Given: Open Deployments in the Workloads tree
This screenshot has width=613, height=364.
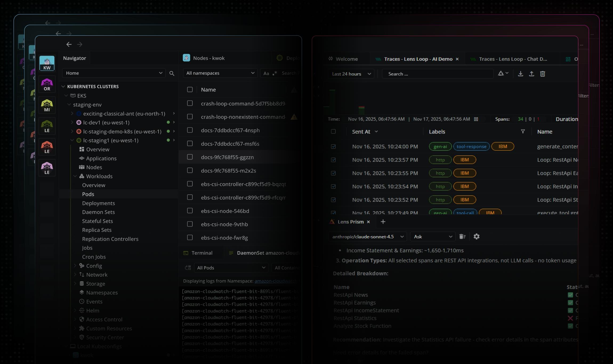Looking at the screenshot, I should 98,203.
